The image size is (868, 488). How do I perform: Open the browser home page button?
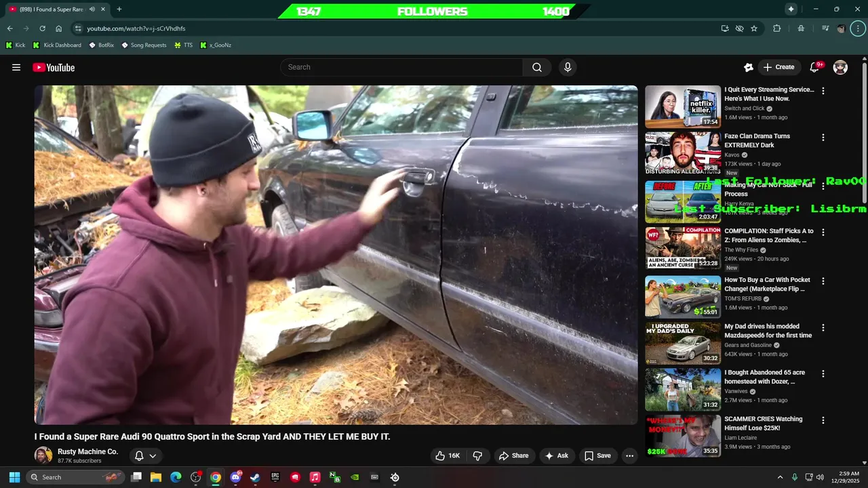coord(59,28)
